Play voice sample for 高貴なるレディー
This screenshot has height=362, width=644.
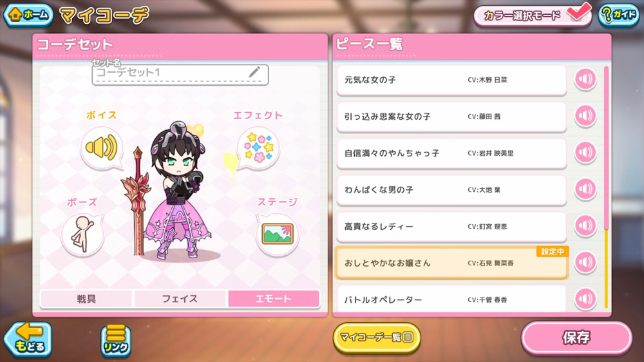(585, 226)
